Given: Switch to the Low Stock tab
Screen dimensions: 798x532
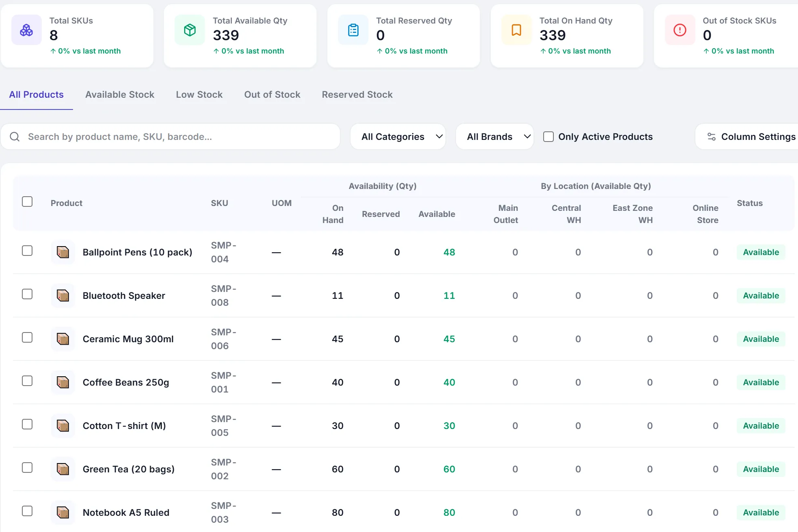Looking at the screenshot, I should click(x=199, y=94).
